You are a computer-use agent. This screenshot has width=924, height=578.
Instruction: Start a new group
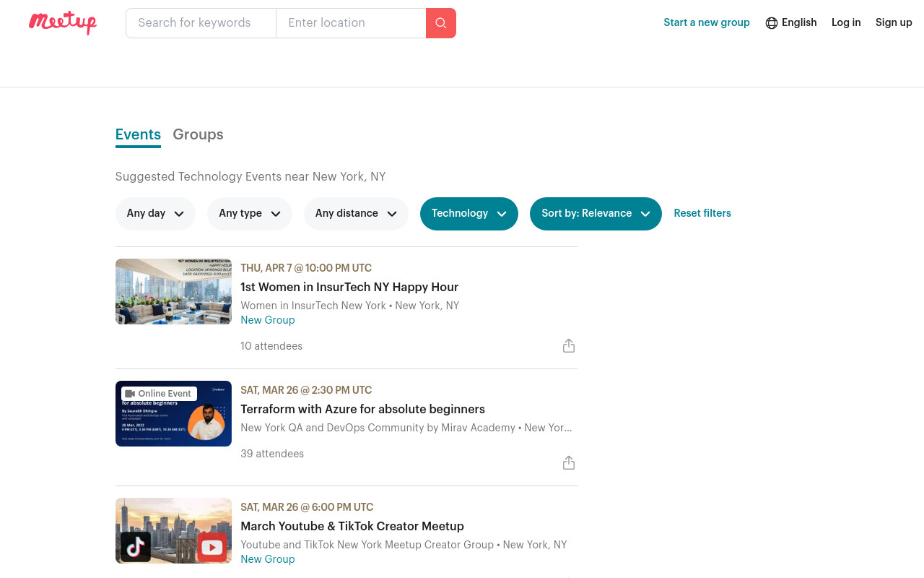[707, 22]
